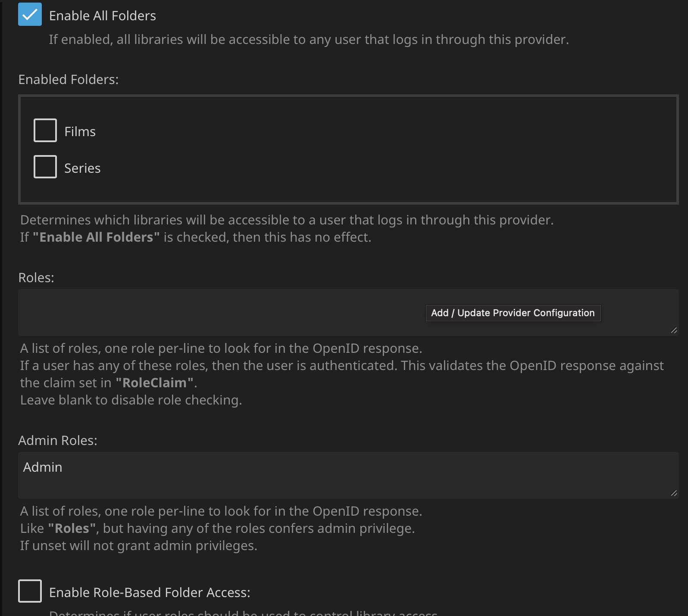This screenshot has height=616, width=688.
Task: Click the Enable All Folders label
Action: click(x=103, y=15)
